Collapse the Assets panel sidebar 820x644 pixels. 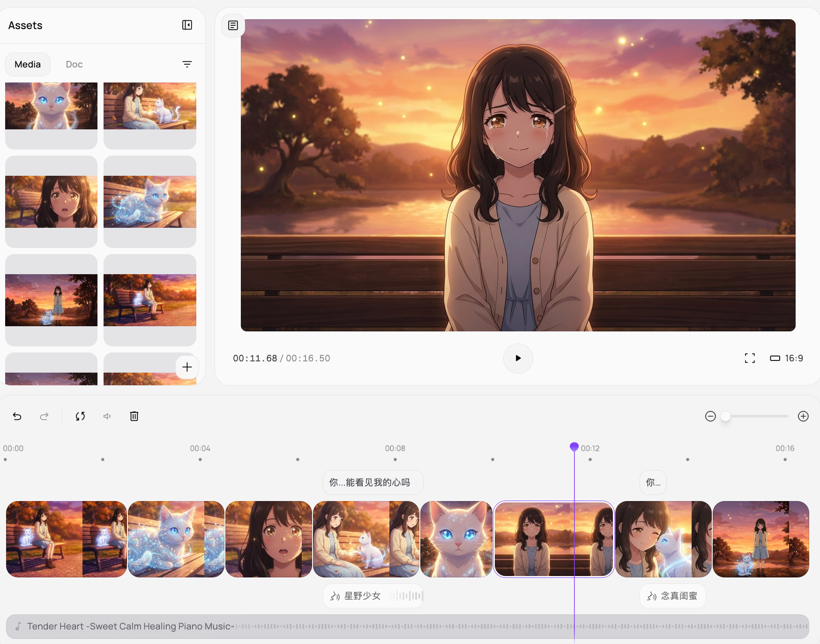187,25
